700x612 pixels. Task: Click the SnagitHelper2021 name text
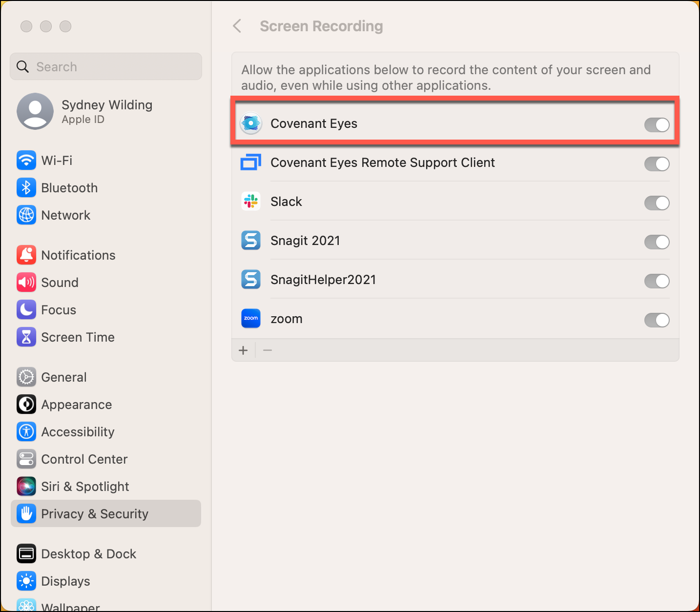click(323, 280)
